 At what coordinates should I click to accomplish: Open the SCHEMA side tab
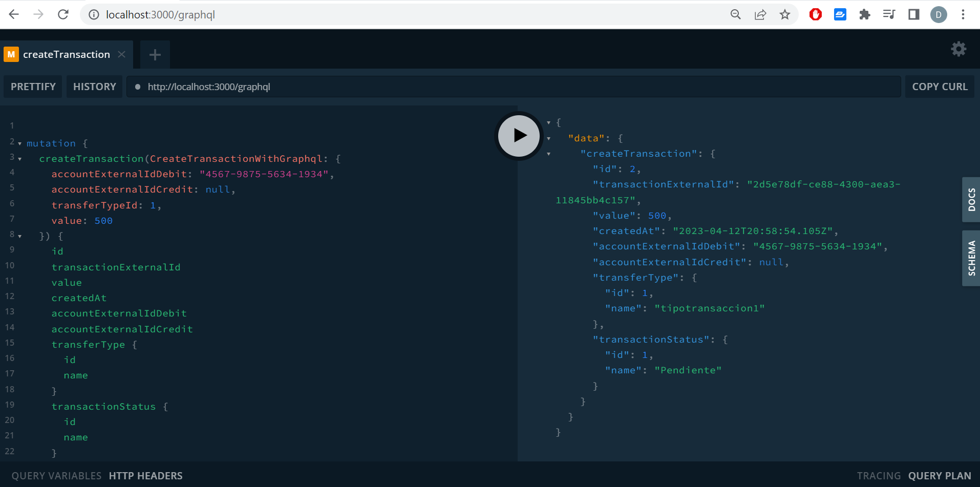tap(971, 258)
